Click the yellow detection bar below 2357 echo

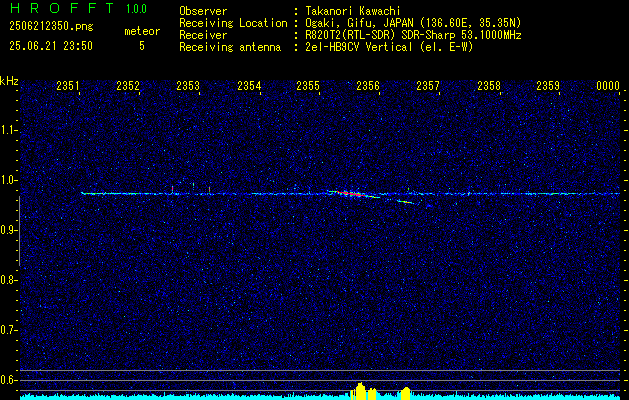tap(406, 393)
